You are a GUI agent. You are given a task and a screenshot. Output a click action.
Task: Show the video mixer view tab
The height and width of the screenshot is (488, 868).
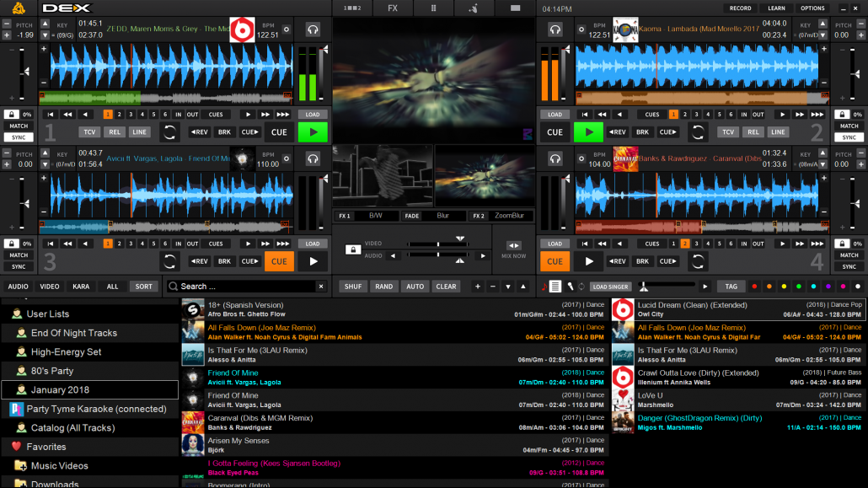[x=516, y=8]
